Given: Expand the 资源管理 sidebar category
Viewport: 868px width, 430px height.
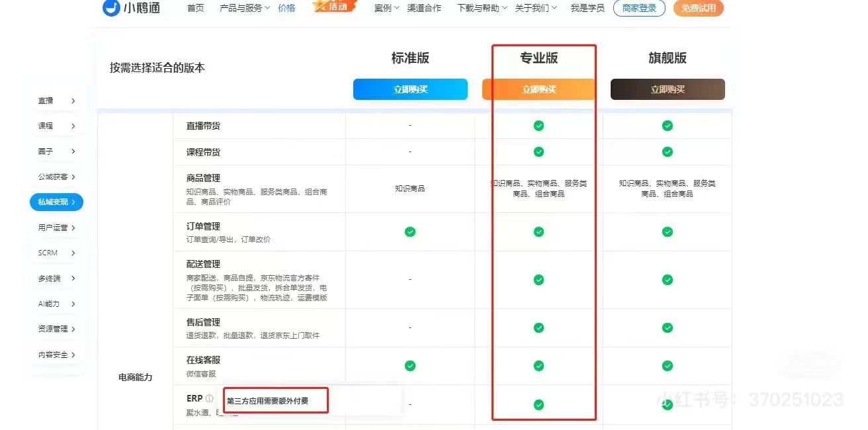Looking at the screenshot, I should point(56,329).
